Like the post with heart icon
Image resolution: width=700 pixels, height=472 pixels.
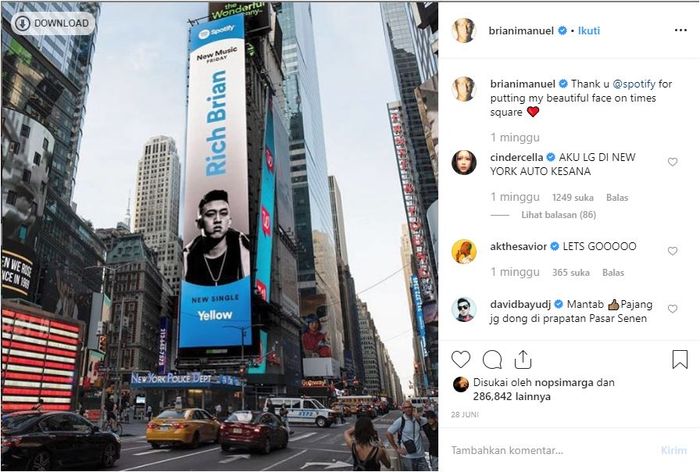(x=461, y=359)
